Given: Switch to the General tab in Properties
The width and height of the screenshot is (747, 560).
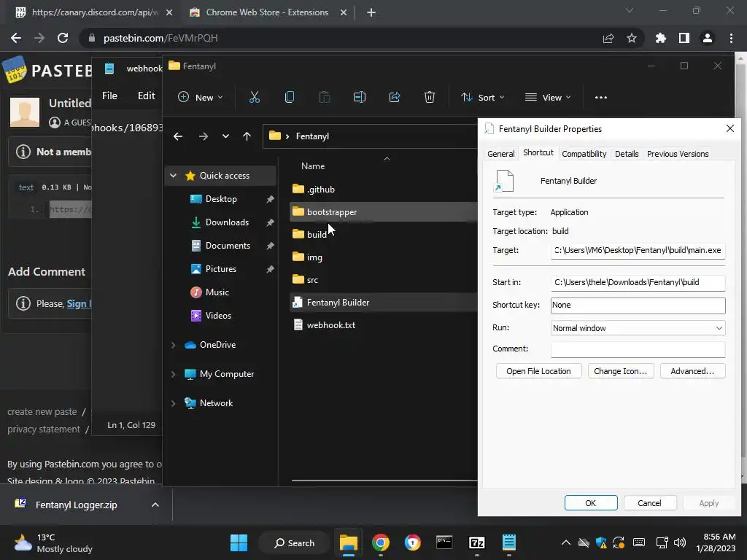Looking at the screenshot, I should pyautogui.click(x=500, y=154).
